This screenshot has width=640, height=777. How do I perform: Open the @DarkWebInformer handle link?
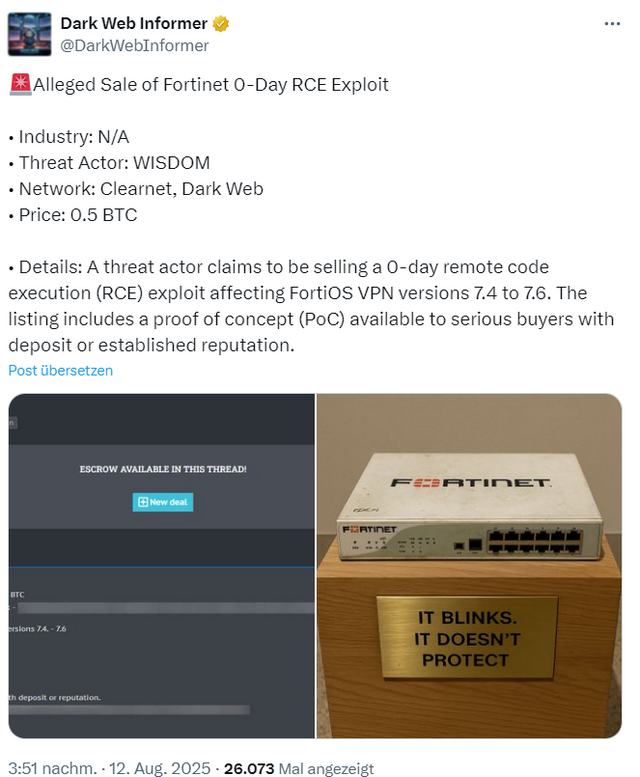tap(134, 46)
